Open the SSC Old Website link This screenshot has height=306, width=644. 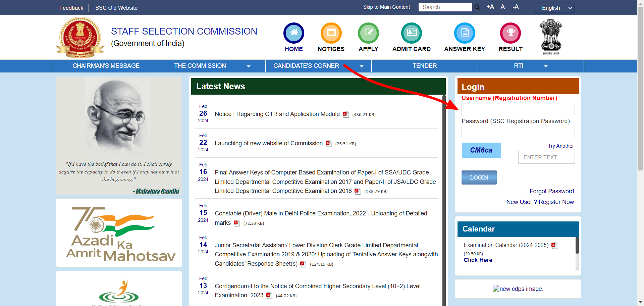[x=116, y=8]
